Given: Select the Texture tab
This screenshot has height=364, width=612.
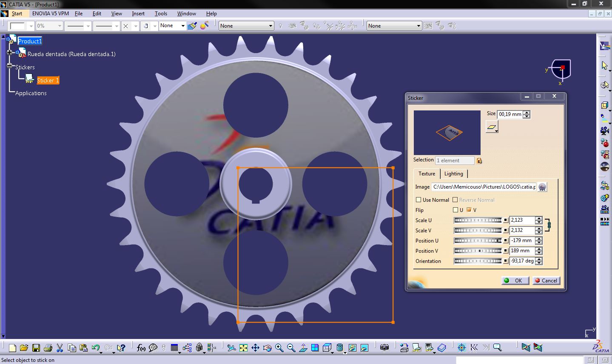Looking at the screenshot, I should pos(427,173).
